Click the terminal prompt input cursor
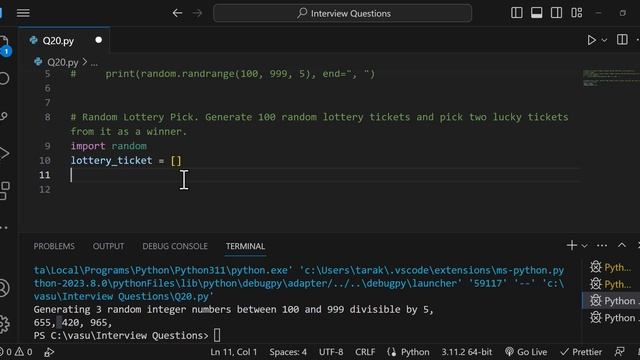 click(217, 336)
